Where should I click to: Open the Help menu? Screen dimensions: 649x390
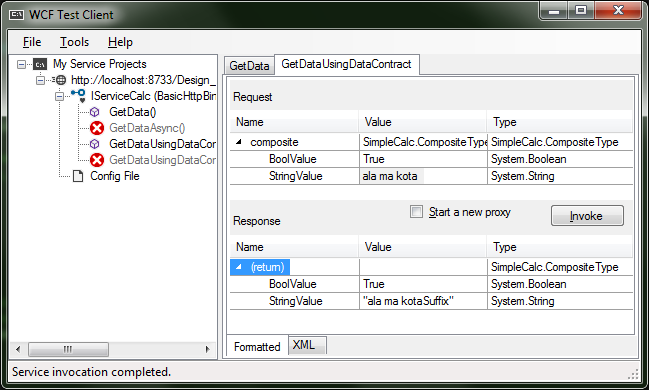[x=120, y=42]
